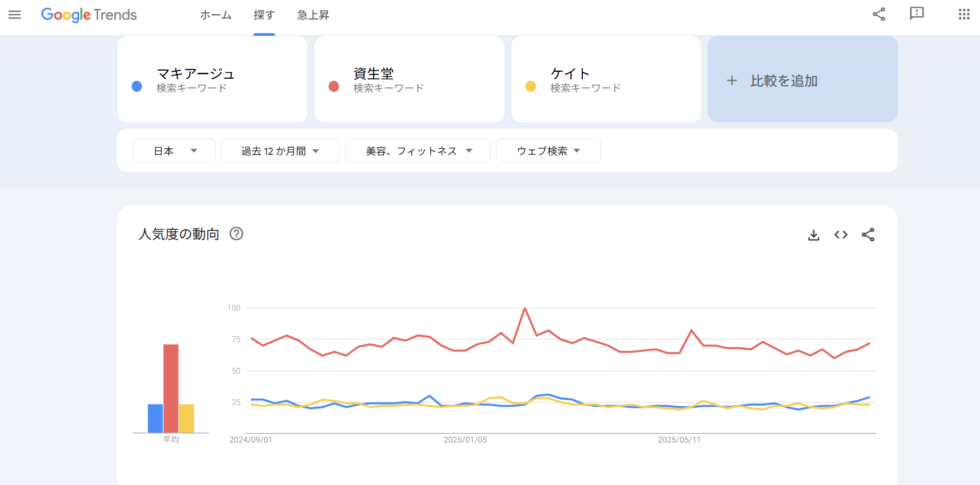This screenshot has height=485, width=980.
Task: Share this page via header share icon
Action: [x=879, y=14]
